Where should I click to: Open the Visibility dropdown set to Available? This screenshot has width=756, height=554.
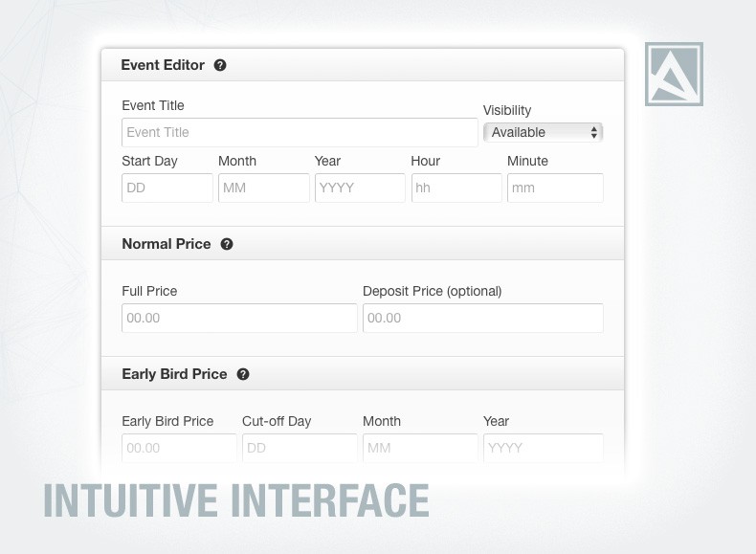pos(543,132)
